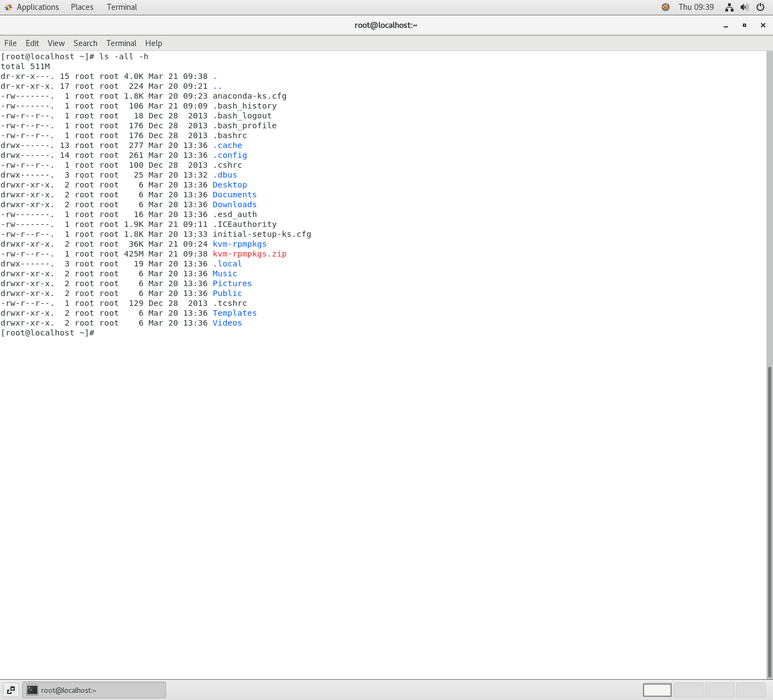Click the initial-setup-ks.cfg filename
The image size is (773, 700).
pos(262,234)
